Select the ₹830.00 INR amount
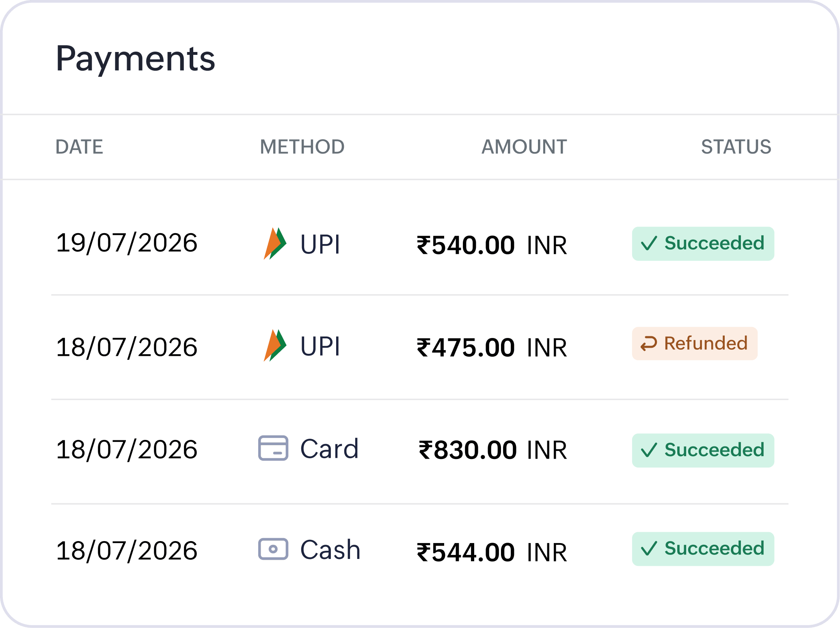The width and height of the screenshot is (840, 628). [492, 450]
